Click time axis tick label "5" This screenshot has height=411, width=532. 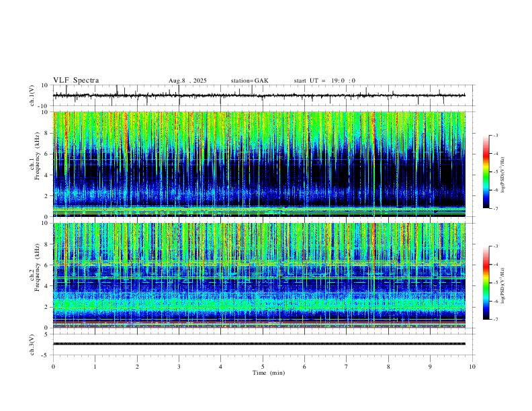coord(263,367)
